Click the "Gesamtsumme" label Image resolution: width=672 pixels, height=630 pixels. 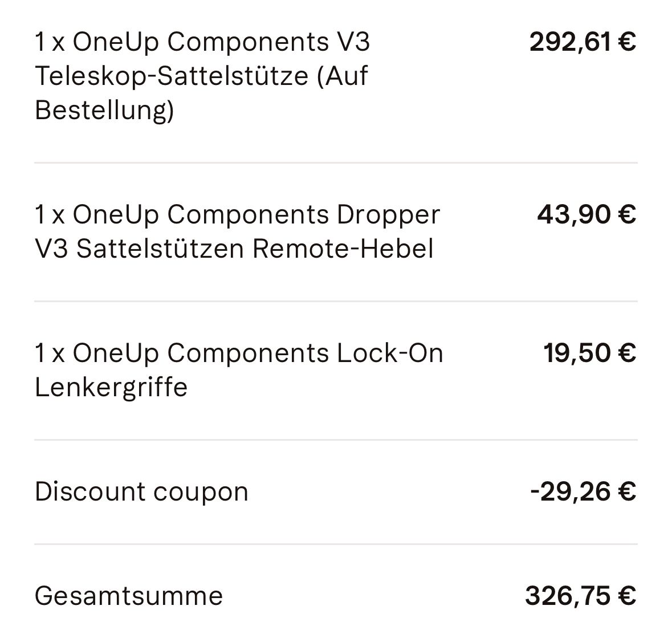[129, 596]
